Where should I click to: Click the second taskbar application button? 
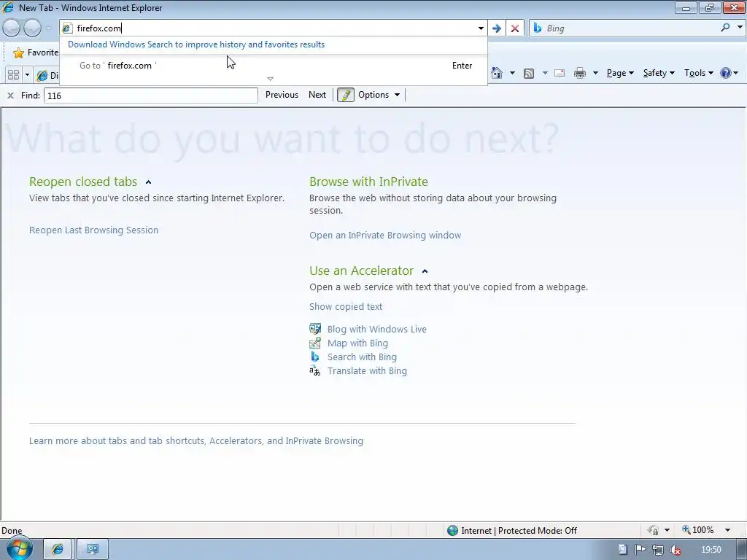(x=93, y=550)
